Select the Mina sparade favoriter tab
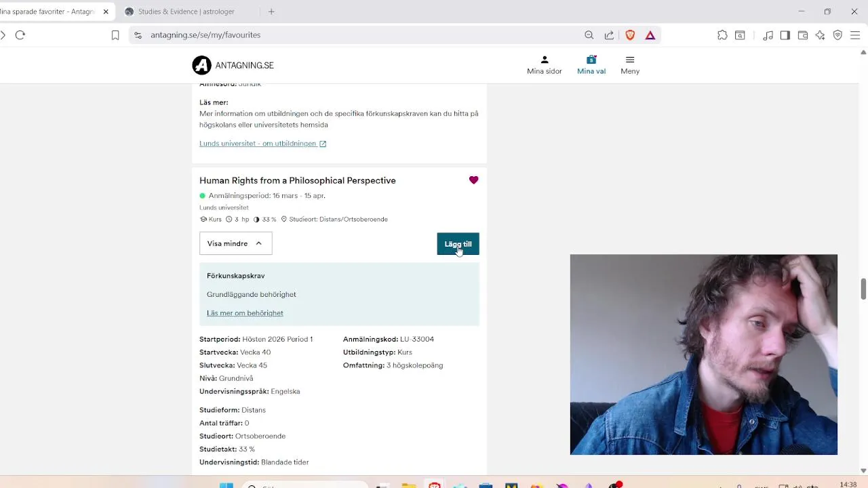The height and width of the screenshot is (488, 868). (x=47, y=12)
